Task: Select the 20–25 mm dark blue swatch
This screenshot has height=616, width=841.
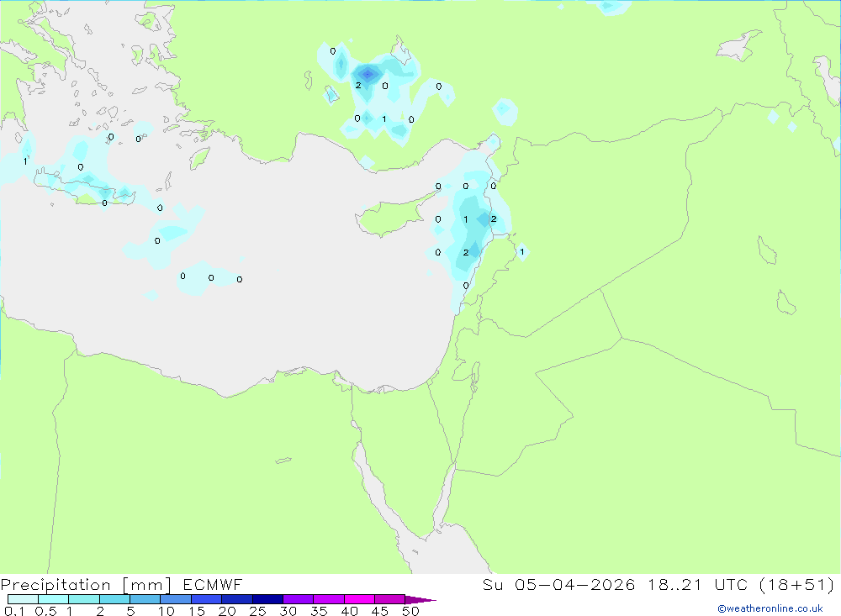Action: tap(236, 599)
